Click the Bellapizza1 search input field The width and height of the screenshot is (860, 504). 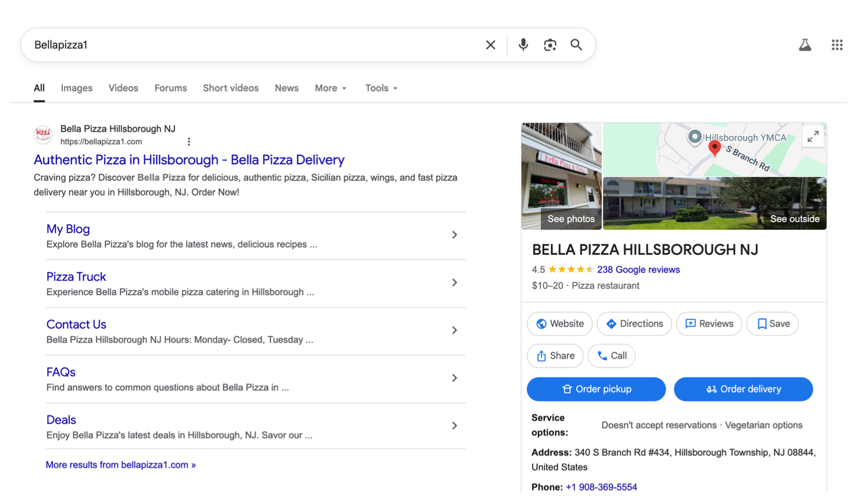coord(253,45)
